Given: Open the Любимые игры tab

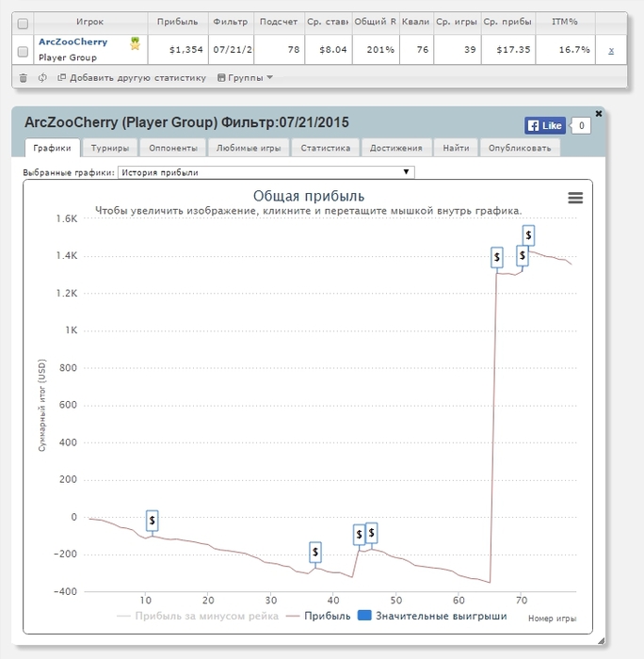Looking at the screenshot, I should tap(249, 148).
